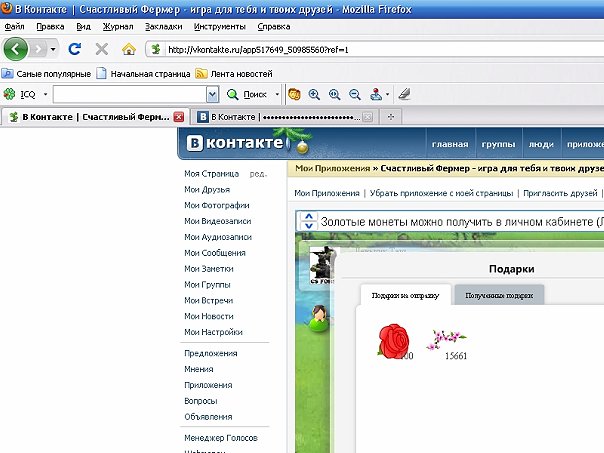Open Мои Видеозаписи in the sidebar

point(218,221)
